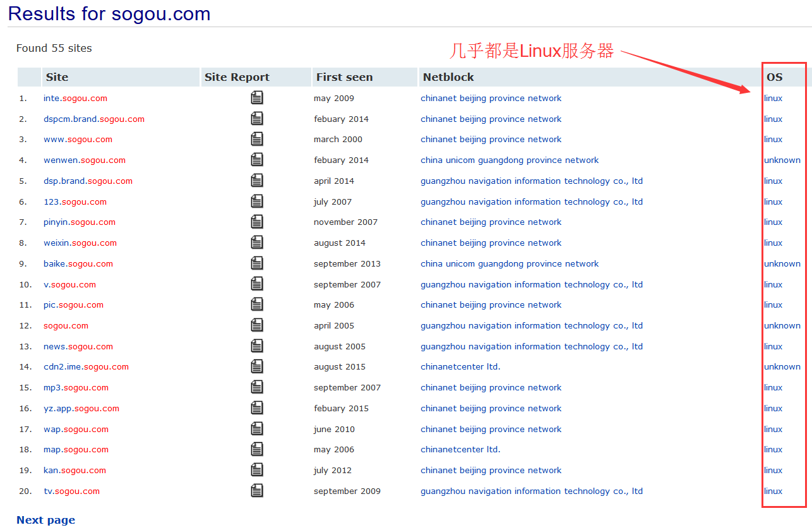Open the pic.sogou.com site link

(73, 304)
